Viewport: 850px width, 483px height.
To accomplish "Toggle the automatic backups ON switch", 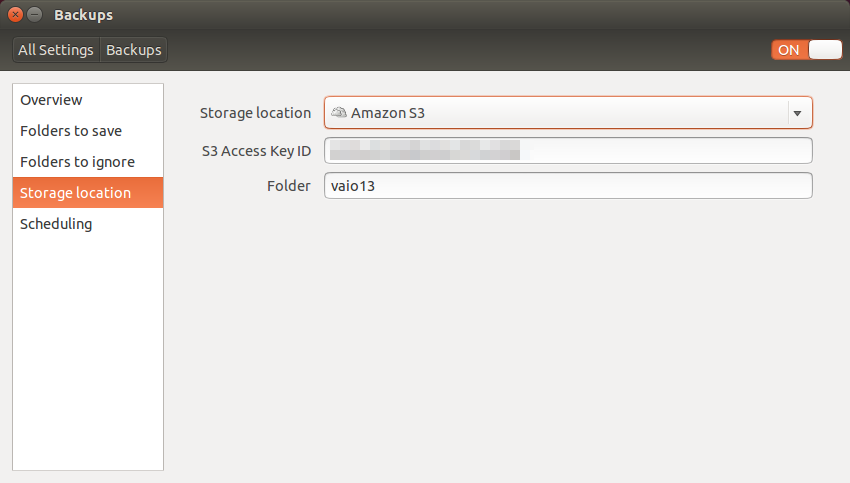I will coord(807,50).
